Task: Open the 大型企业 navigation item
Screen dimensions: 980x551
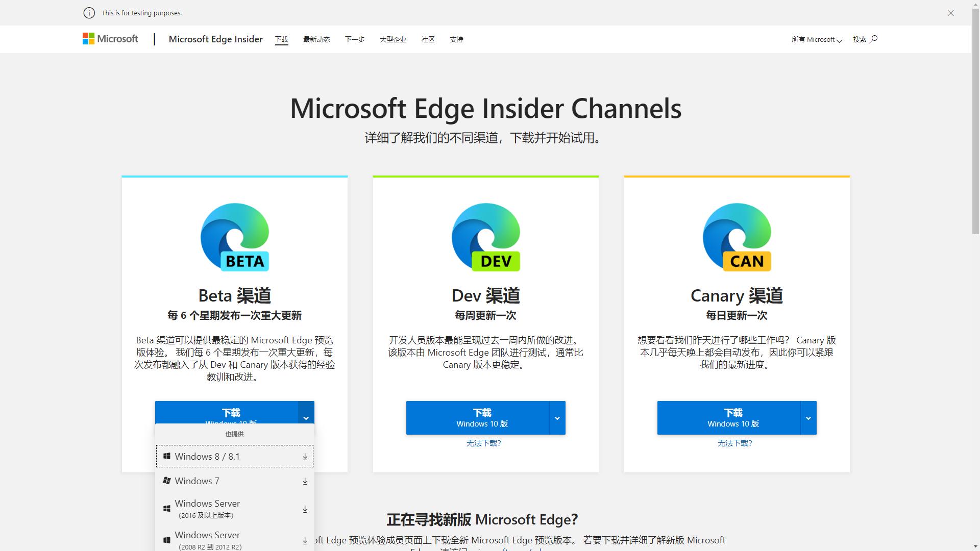Action: [x=393, y=39]
